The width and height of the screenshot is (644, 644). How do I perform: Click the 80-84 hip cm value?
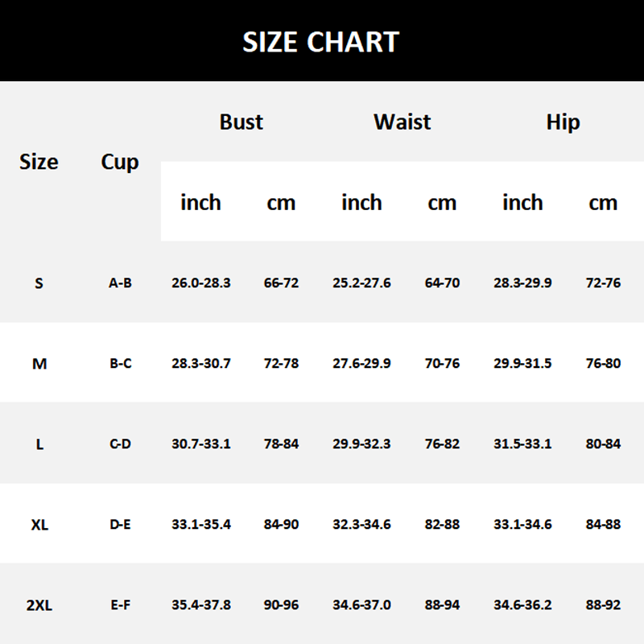[603, 444]
